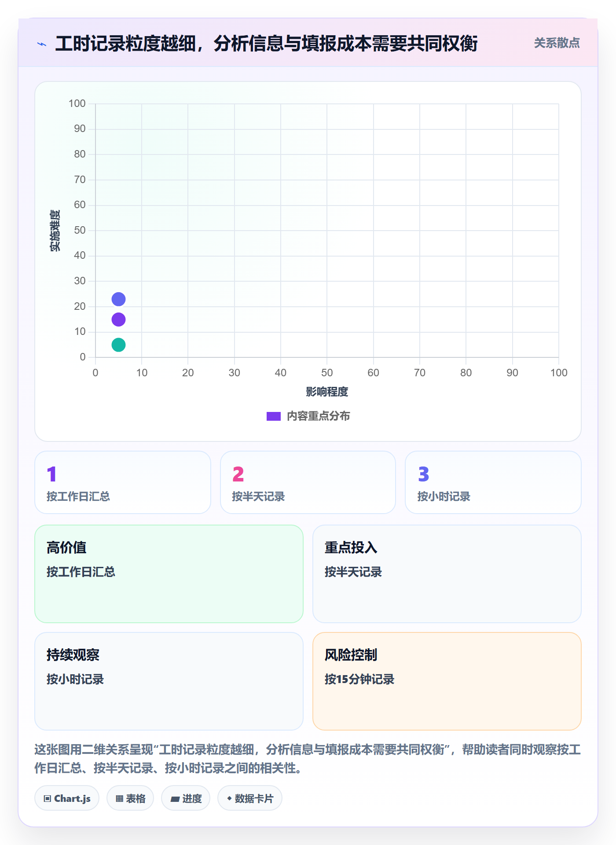The image size is (616, 845).
Task: Select the 持续观察 quadrant card
Action: point(169,681)
